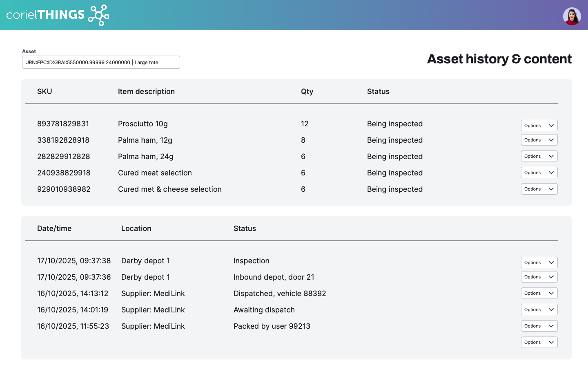Expand Options for Palma ham, 12g
This screenshot has height=368, width=588.
[x=539, y=140]
